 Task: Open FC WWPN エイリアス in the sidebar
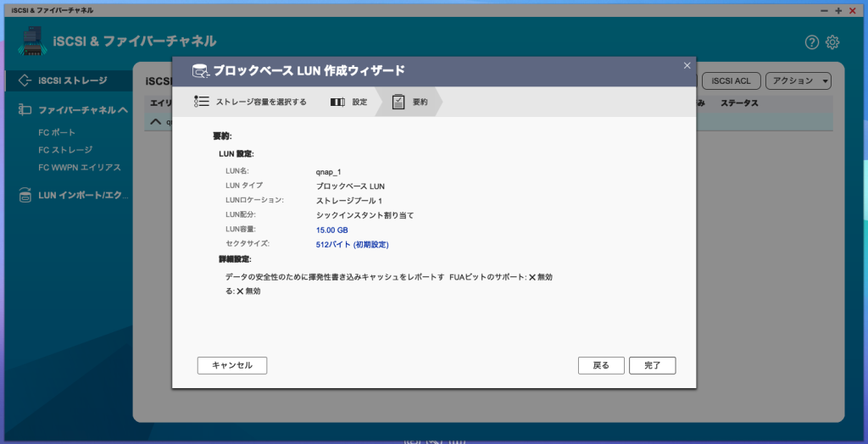80,168
